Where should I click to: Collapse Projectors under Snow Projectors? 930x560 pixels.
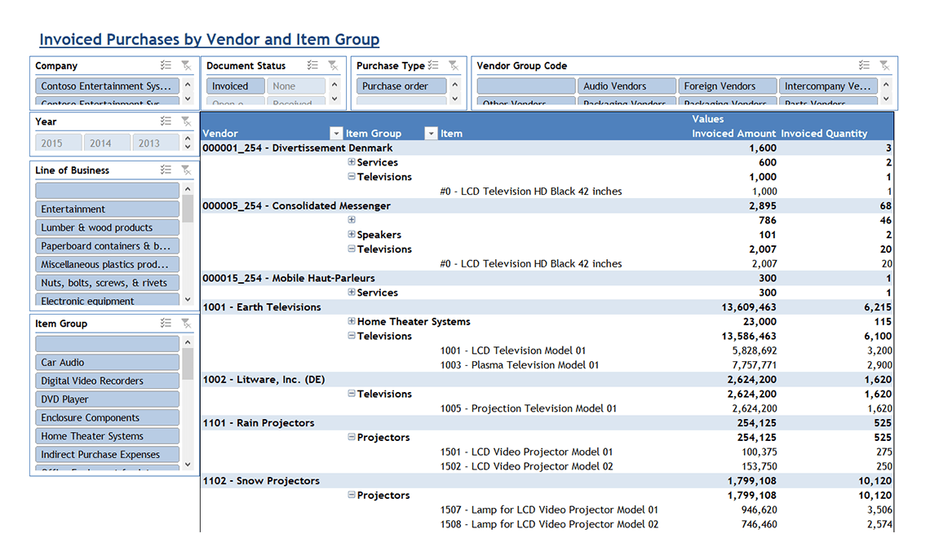(352, 495)
